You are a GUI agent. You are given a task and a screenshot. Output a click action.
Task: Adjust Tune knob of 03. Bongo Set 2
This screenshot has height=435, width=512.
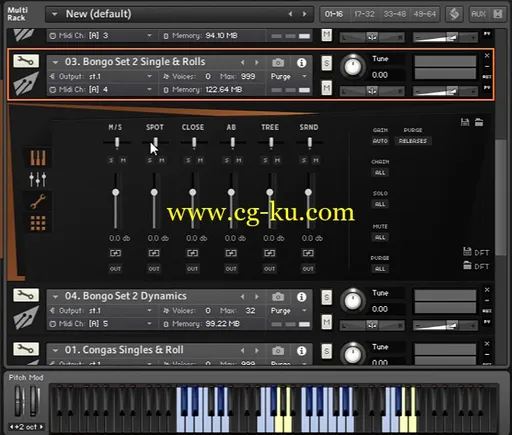[353, 66]
